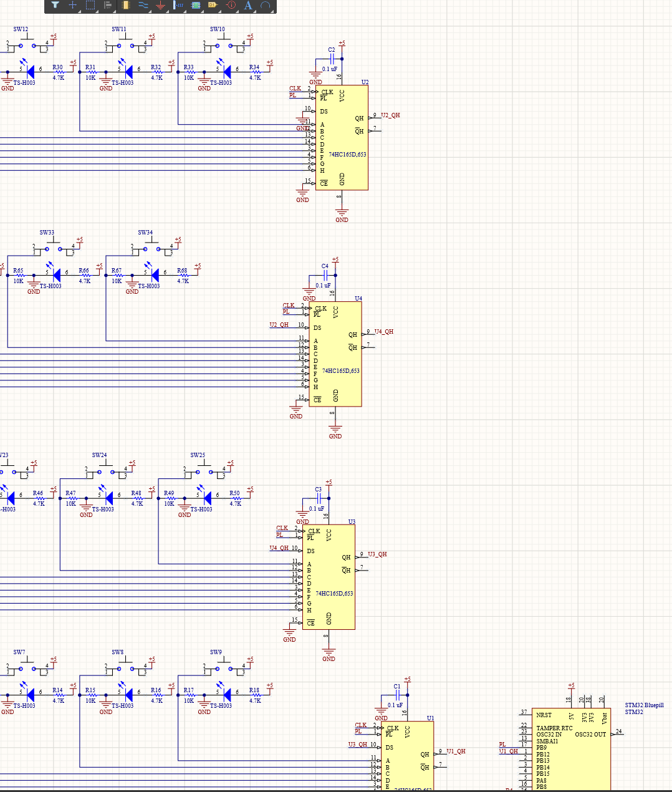Open the selection filter funnel icon
The width and height of the screenshot is (672, 792).
[x=55, y=5]
